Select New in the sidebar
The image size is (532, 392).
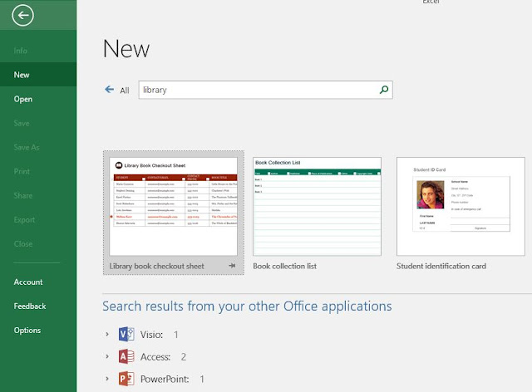coord(38,75)
